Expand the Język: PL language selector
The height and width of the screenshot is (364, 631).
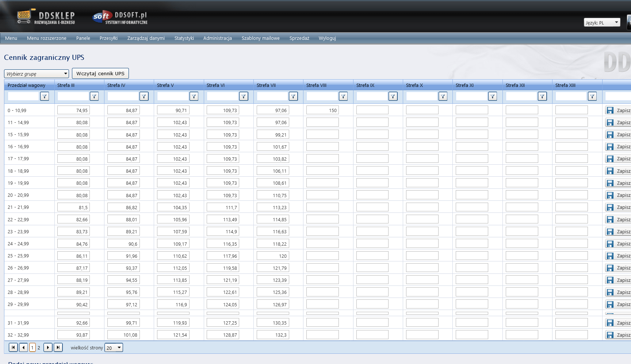click(602, 22)
